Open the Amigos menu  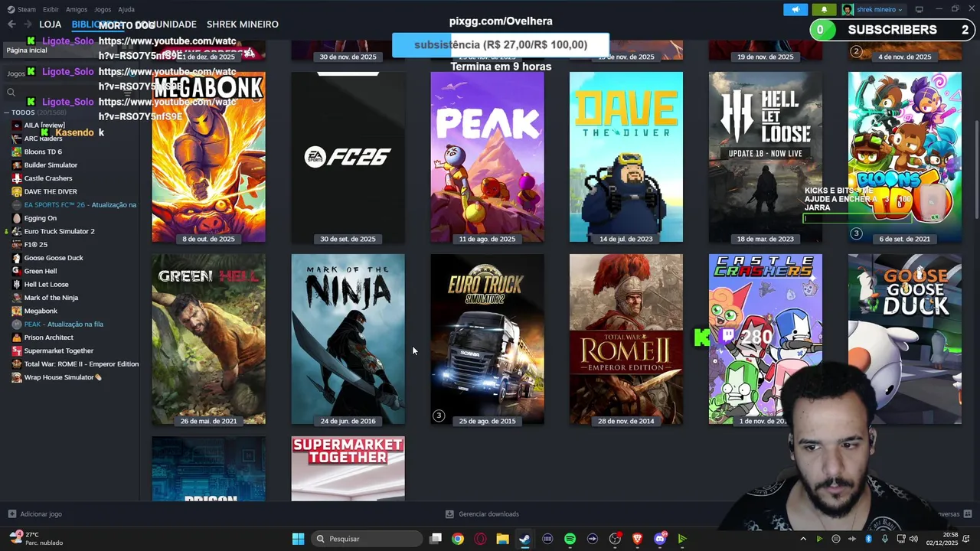click(77, 9)
